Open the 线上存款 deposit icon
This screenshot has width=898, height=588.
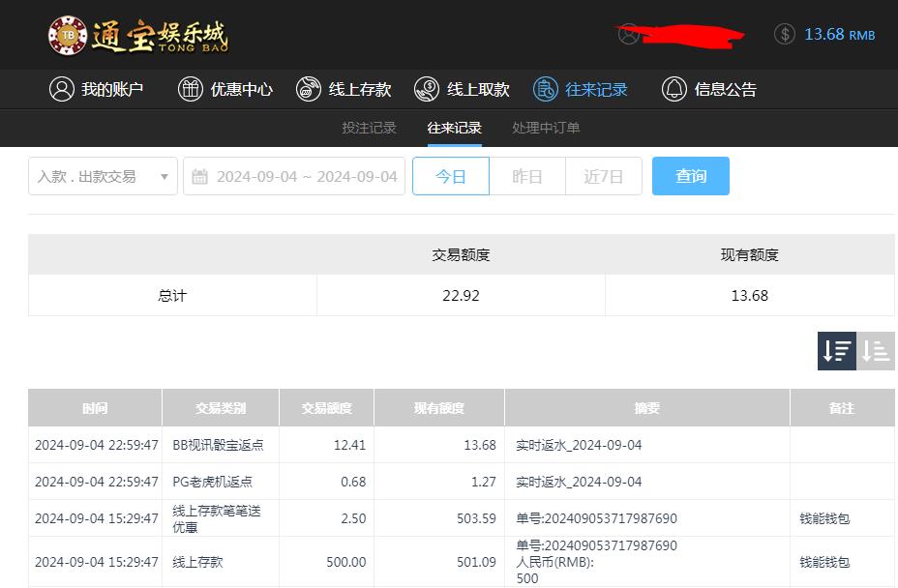click(x=309, y=89)
